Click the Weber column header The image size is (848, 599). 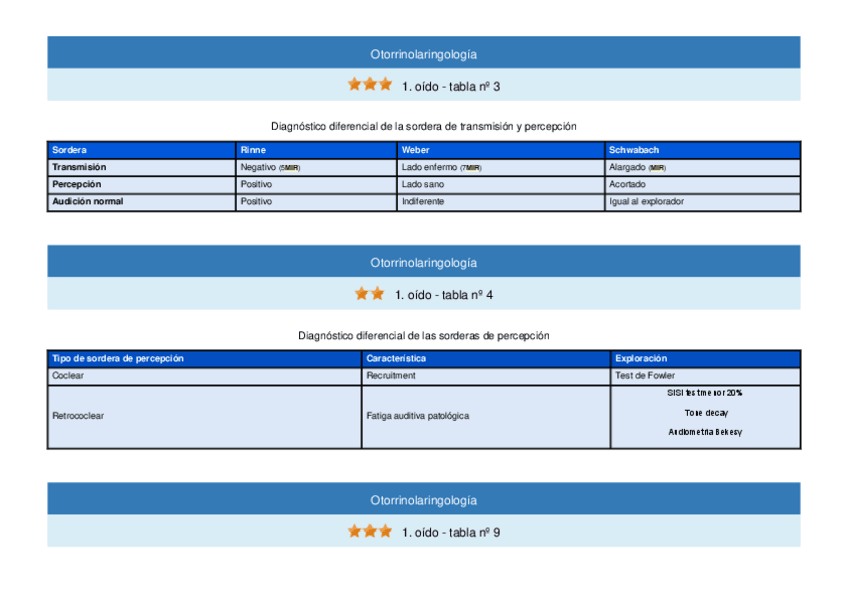tap(415, 150)
